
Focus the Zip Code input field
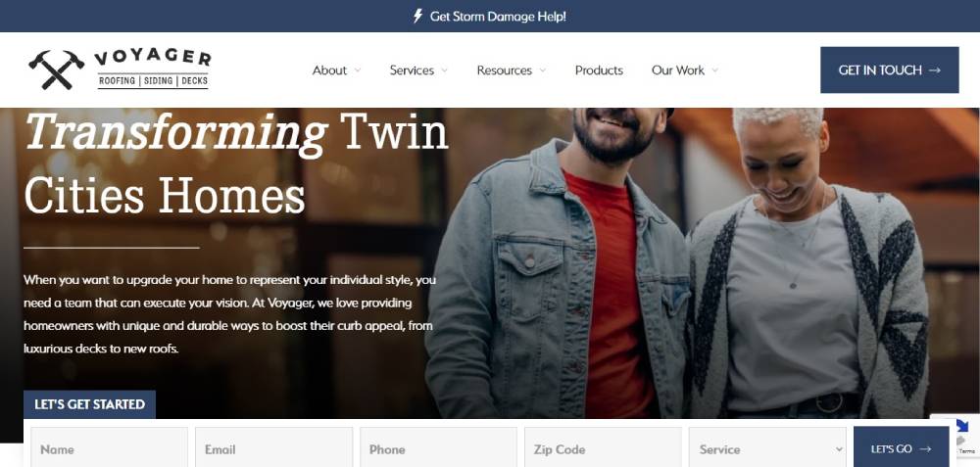click(x=603, y=449)
